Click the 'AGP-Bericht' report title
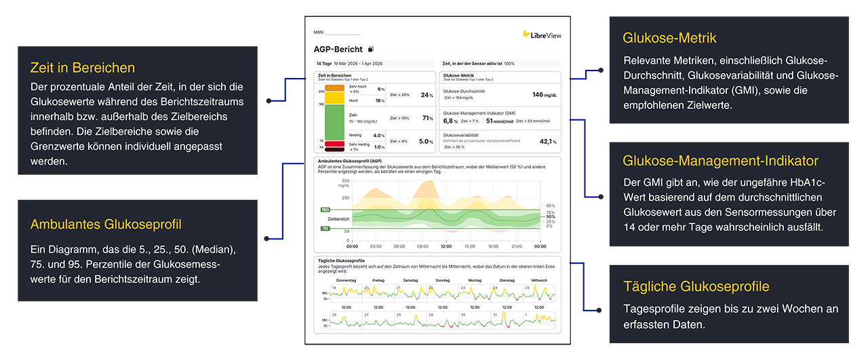This screenshot has height=362, width=868. click(338, 49)
